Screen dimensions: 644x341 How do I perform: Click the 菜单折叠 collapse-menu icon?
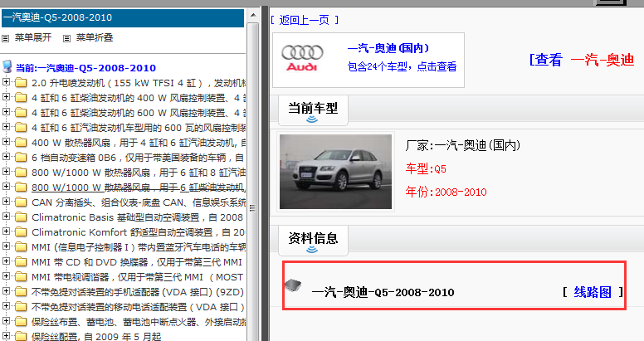66,38
